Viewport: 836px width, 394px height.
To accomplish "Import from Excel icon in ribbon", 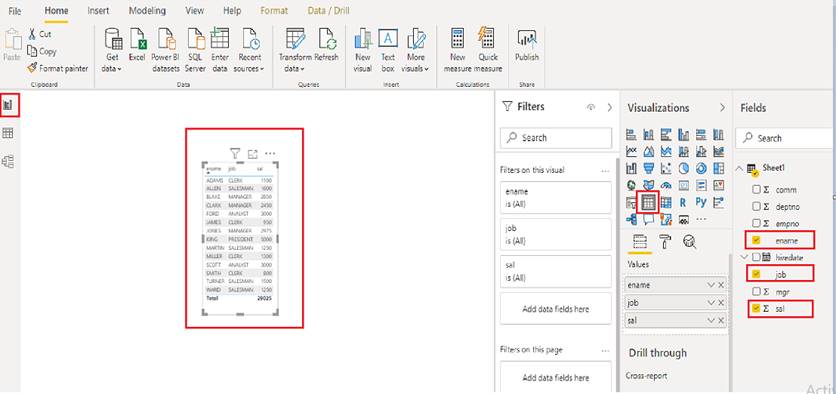I will point(138,39).
